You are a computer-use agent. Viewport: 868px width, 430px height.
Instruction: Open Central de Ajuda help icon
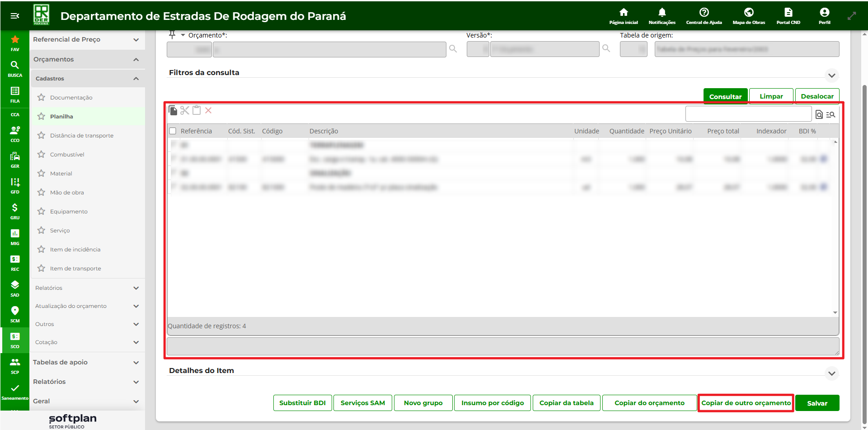[x=704, y=13]
